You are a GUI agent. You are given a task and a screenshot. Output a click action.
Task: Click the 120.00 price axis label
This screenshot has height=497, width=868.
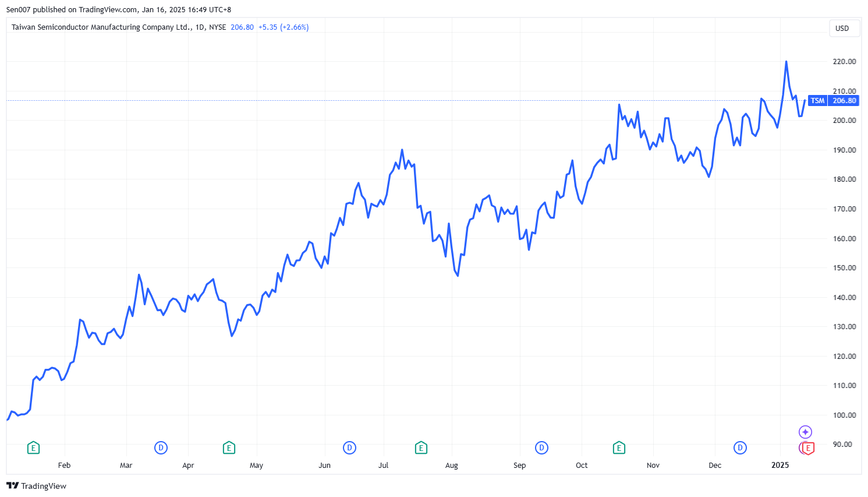pyautogui.click(x=845, y=356)
